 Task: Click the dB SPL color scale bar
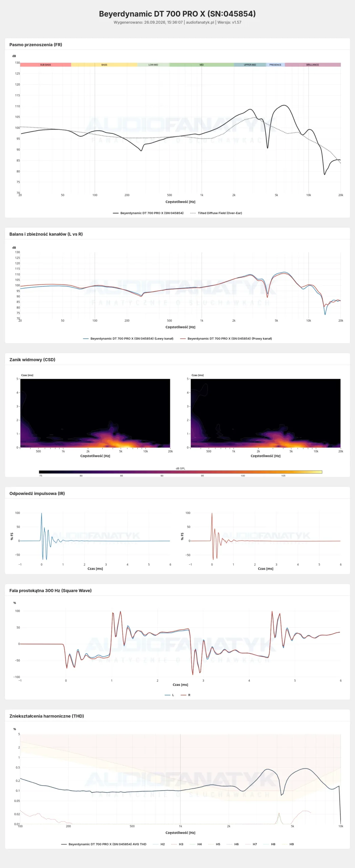(x=181, y=472)
